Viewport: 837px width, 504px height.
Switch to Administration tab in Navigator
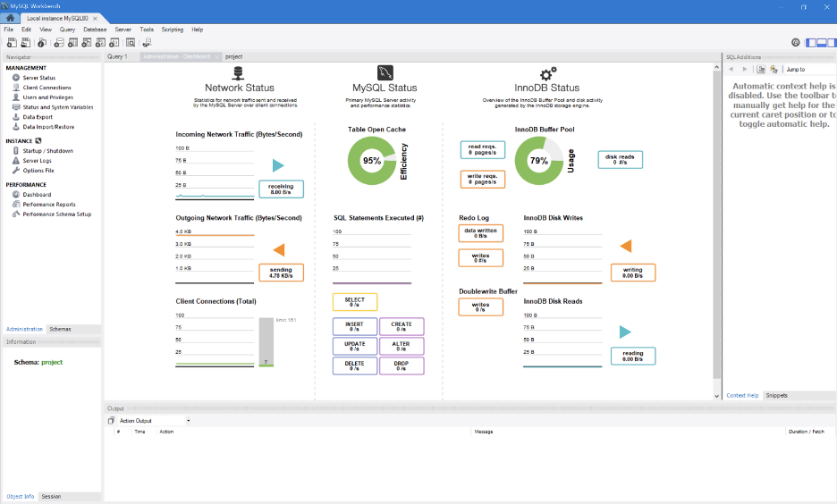point(24,329)
